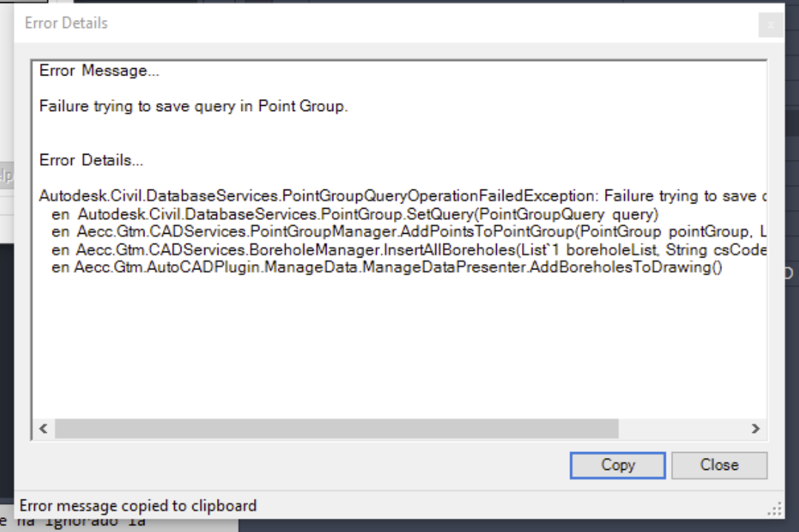Click 'Failure trying to save query' line
This screenshot has width=799, height=532.
click(x=193, y=107)
